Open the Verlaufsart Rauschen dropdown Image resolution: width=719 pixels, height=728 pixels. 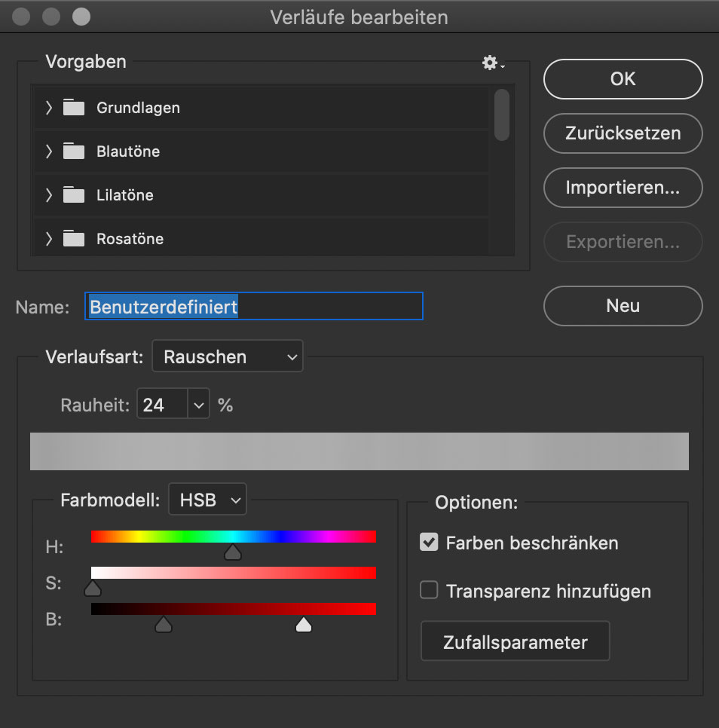(x=228, y=356)
